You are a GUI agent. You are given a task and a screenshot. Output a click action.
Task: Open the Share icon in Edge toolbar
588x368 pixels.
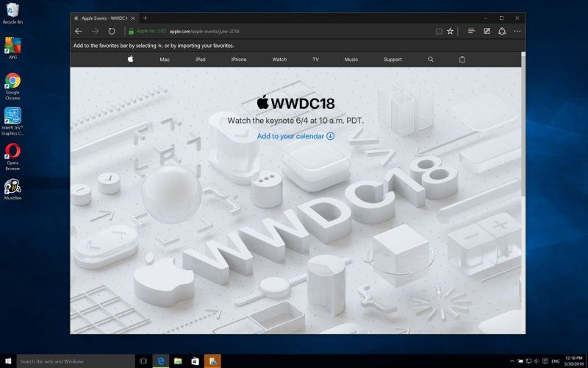tap(502, 32)
